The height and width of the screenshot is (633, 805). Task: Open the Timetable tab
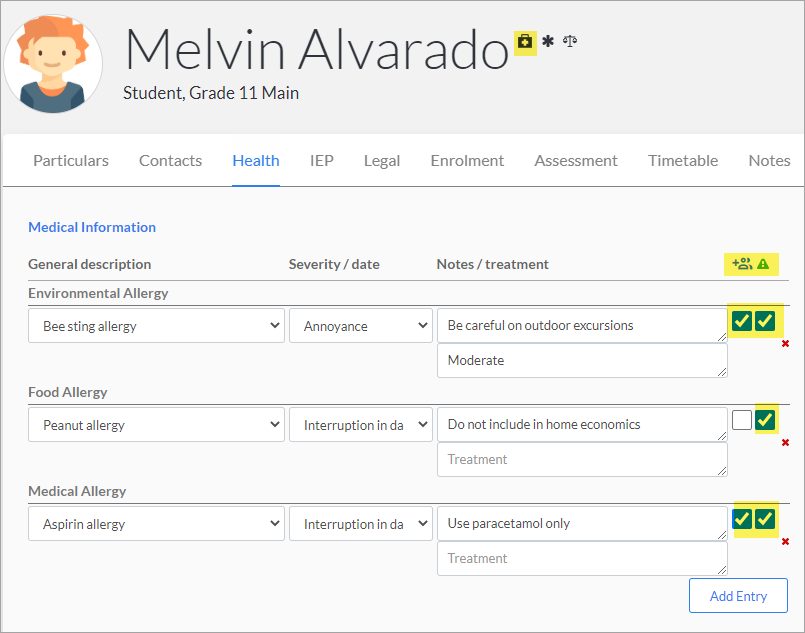click(x=683, y=161)
